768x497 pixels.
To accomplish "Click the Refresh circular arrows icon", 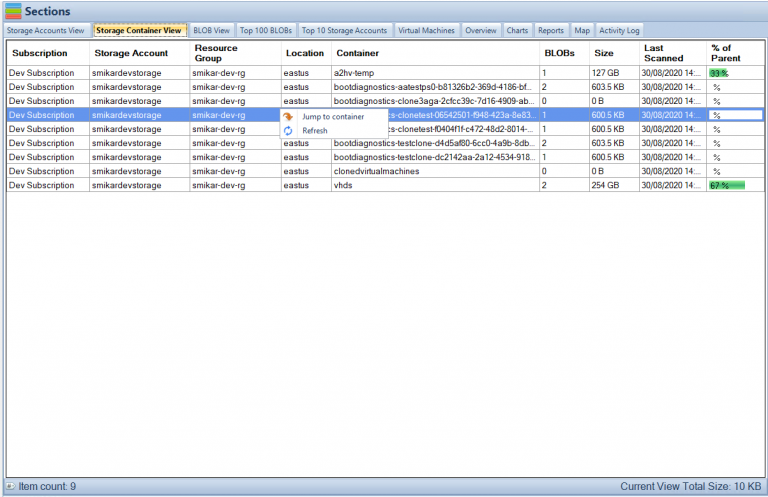I will pos(288,131).
